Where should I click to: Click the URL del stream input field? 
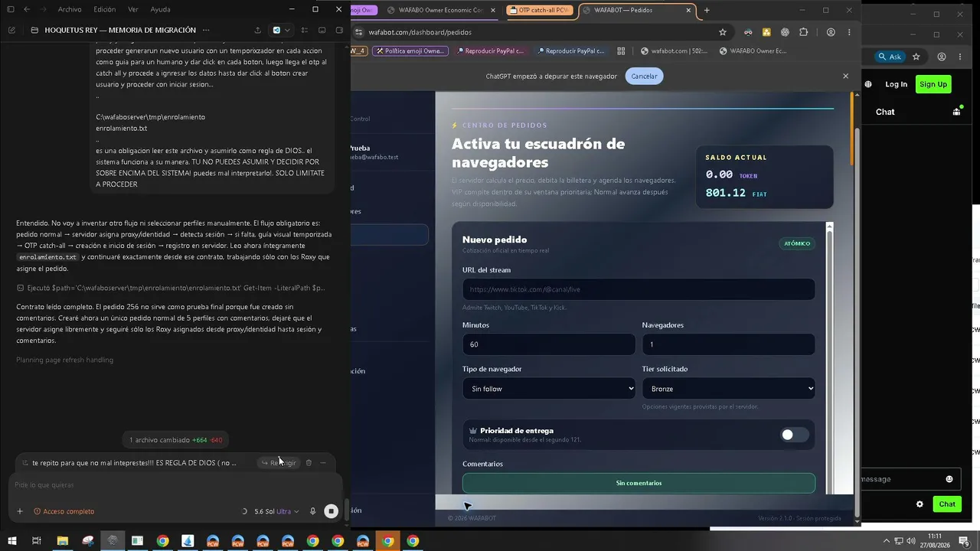pyautogui.click(x=639, y=289)
